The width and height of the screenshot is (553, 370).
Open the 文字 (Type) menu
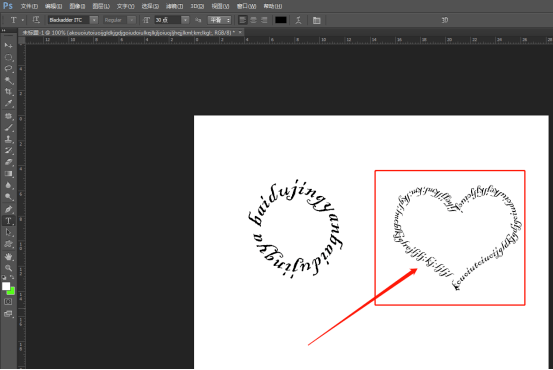coord(126,6)
